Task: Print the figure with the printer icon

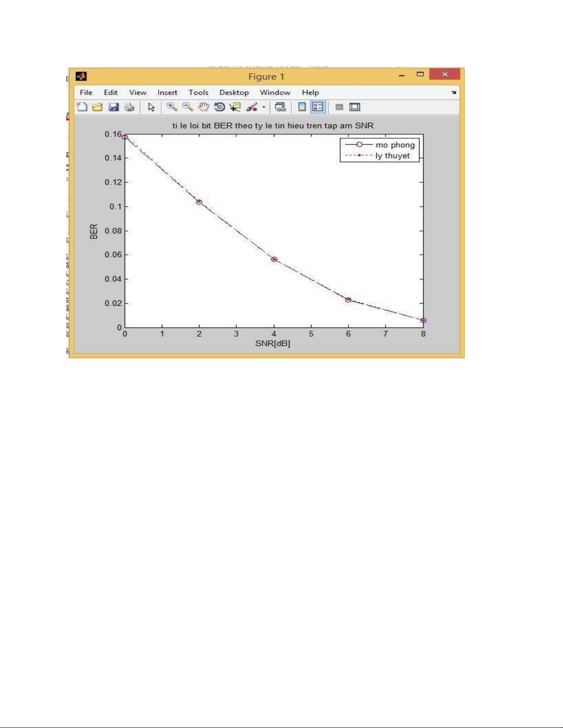Action: (x=129, y=107)
